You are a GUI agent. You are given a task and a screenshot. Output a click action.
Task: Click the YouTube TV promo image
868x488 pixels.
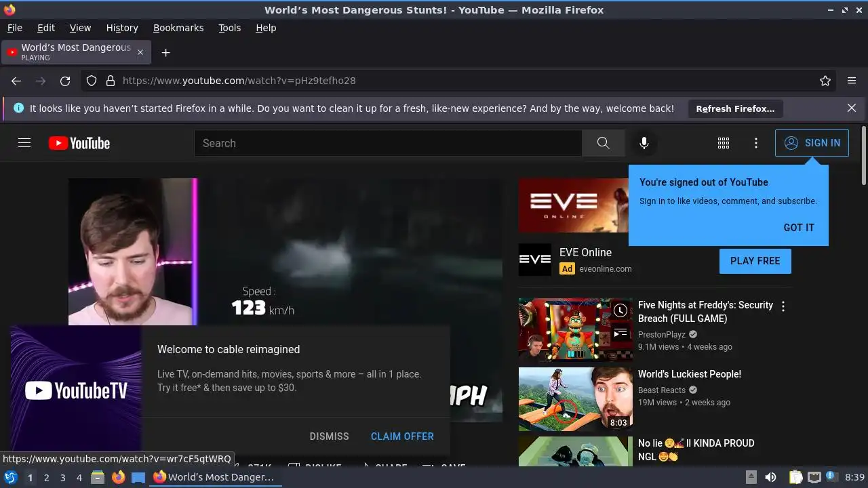tap(76, 390)
